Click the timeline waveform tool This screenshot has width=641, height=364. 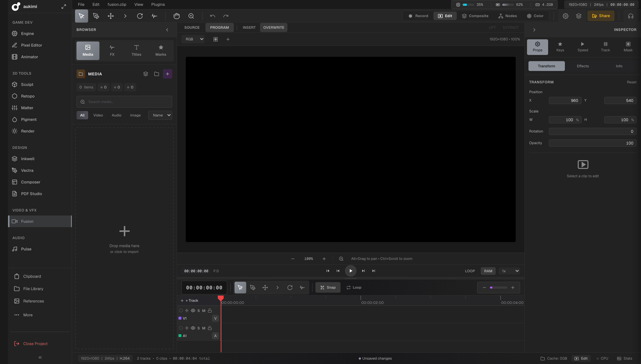tap(302, 288)
